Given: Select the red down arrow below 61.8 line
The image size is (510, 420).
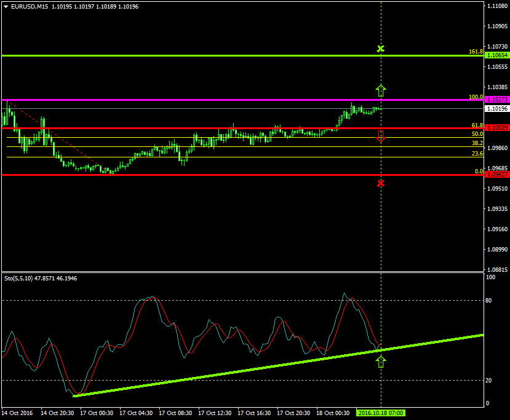Looking at the screenshot, I should [381, 136].
